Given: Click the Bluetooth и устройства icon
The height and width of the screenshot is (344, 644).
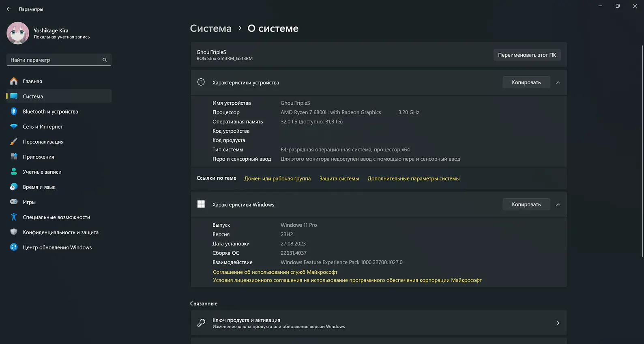Looking at the screenshot, I should (x=14, y=112).
